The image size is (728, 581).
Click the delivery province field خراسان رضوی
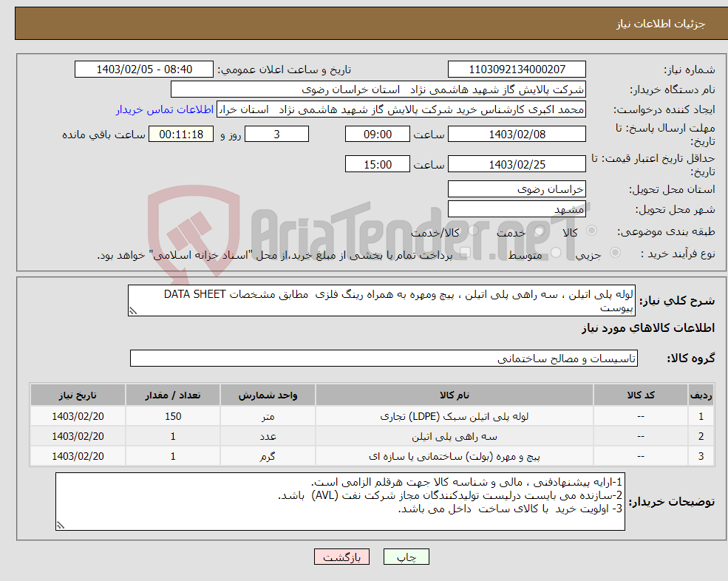click(x=517, y=189)
